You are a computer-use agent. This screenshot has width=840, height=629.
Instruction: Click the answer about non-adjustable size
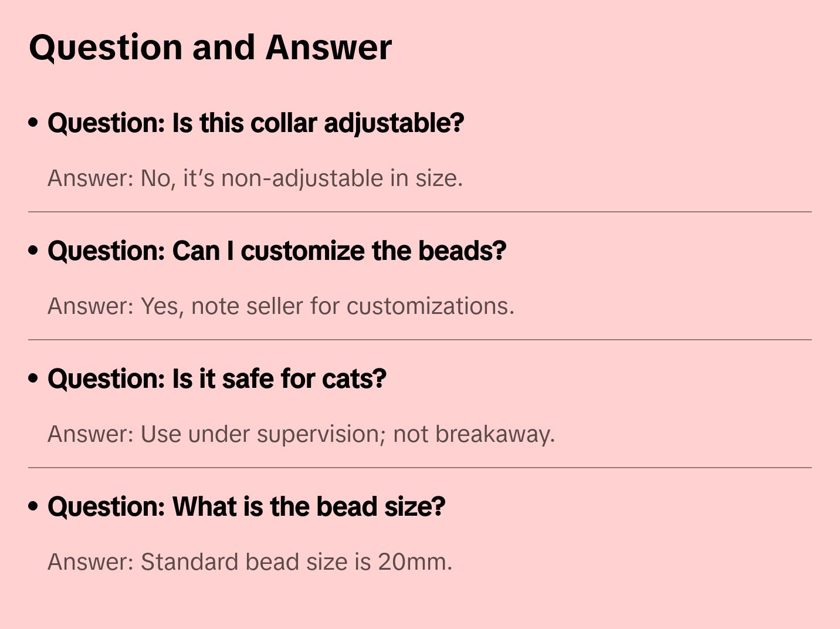(x=255, y=178)
